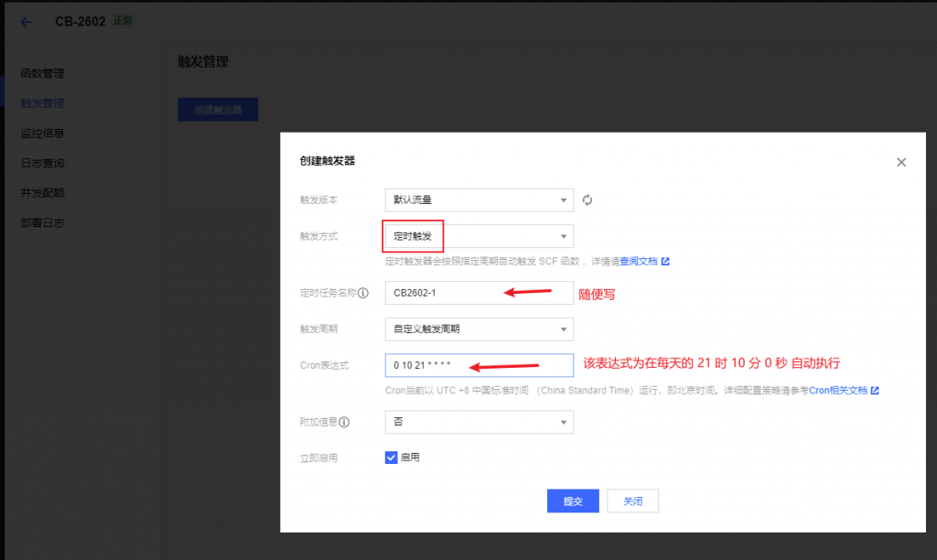Go back using the arrow beside CB-2602
This screenshot has width=937, height=560.
point(26,22)
